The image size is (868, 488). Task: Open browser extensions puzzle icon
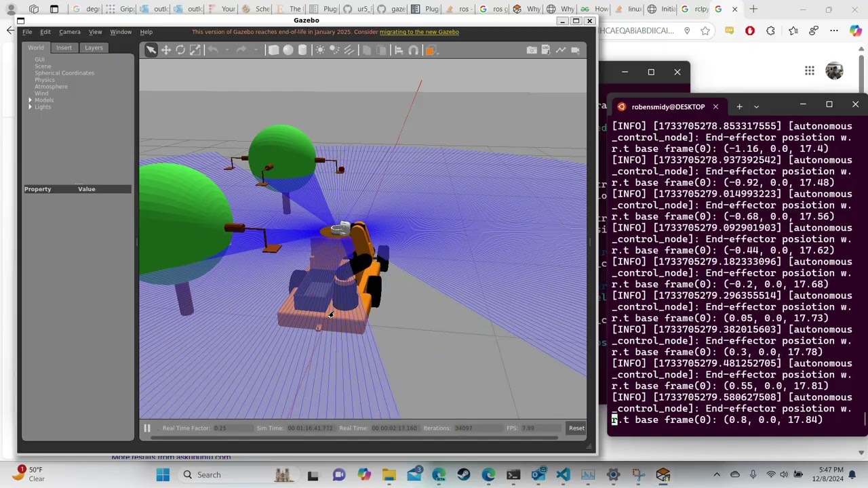(x=770, y=30)
